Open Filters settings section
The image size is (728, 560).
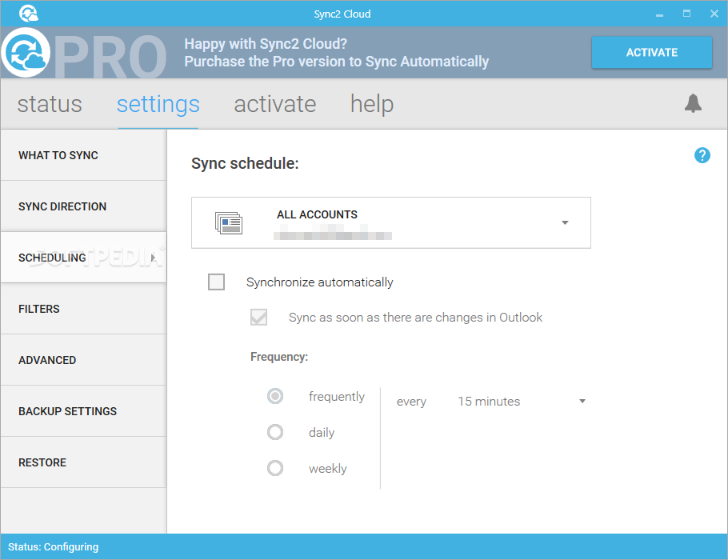[83, 309]
